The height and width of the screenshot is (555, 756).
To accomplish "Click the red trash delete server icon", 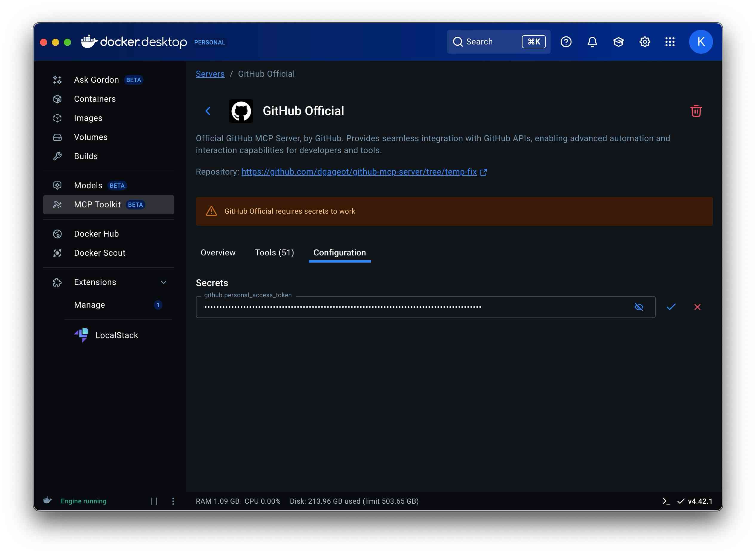I will 696,111.
